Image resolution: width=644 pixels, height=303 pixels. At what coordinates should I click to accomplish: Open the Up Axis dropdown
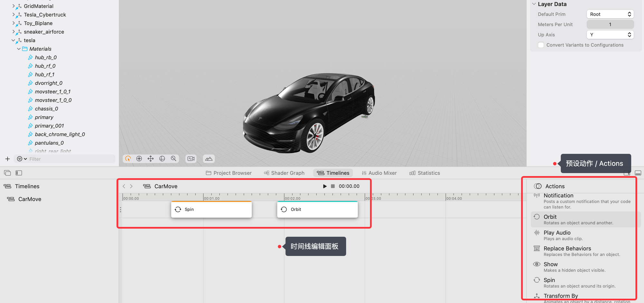[610, 35]
